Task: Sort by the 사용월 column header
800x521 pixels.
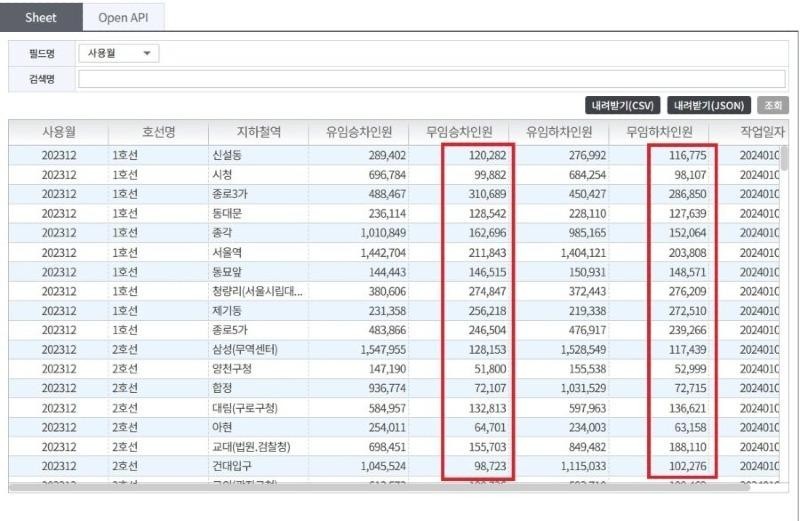Action: click(x=58, y=132)
